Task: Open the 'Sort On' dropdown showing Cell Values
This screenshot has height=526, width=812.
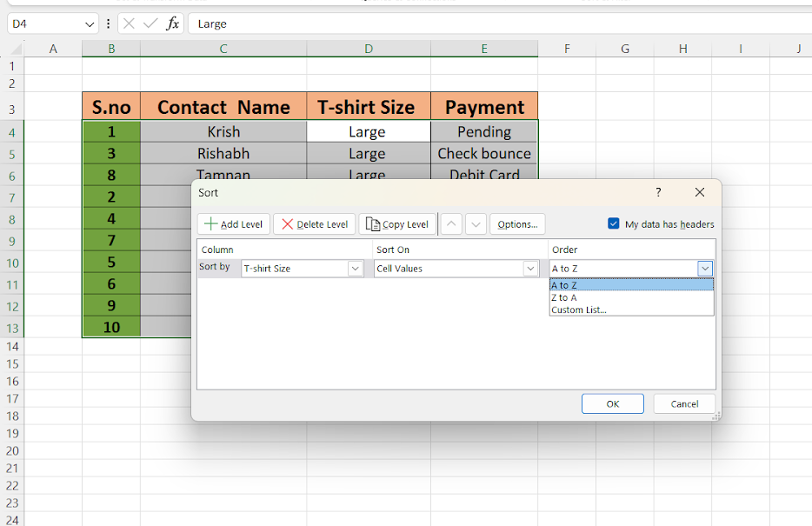Action: point(530,269)
